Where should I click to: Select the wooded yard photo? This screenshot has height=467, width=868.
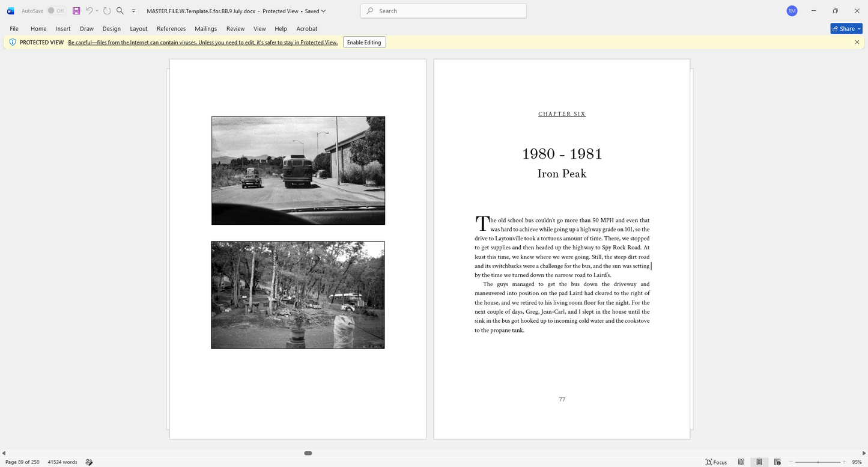click(297, 295)
